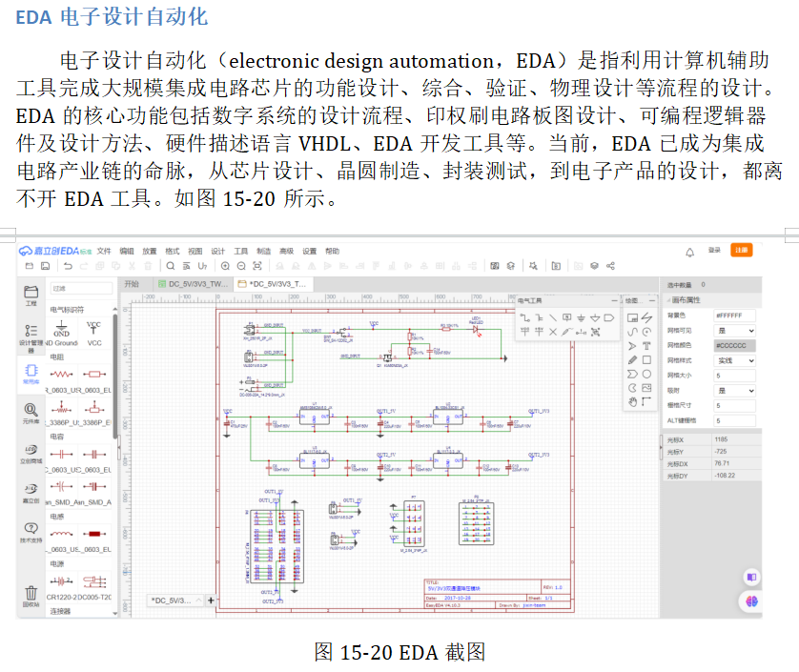The height and width of the screenshot is (672, 799).
Task: Edit the 背景色 background color swatch
Action: point(735,316)
